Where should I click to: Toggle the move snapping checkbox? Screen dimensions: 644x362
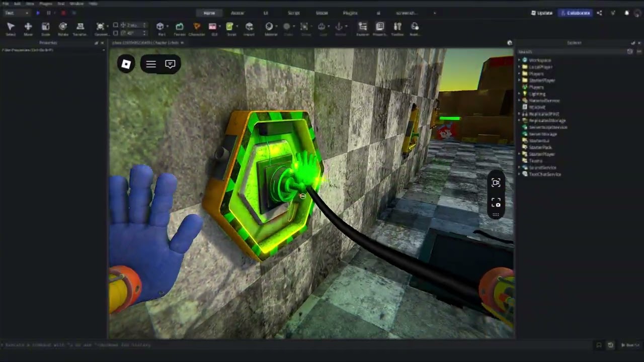(x=116, y=25)
